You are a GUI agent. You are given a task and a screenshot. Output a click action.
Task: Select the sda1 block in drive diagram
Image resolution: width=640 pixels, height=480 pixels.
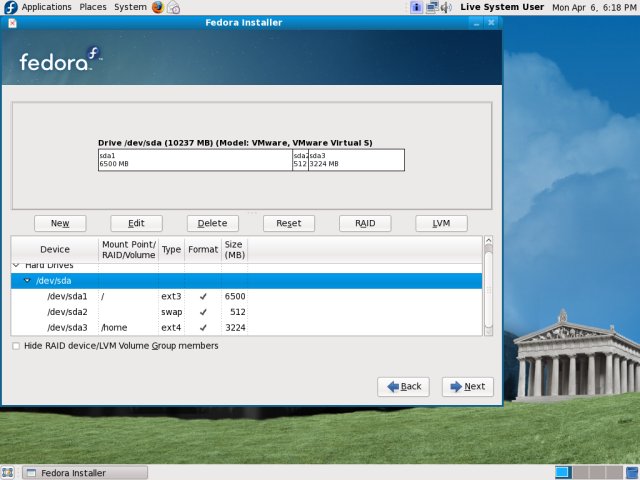195,160
